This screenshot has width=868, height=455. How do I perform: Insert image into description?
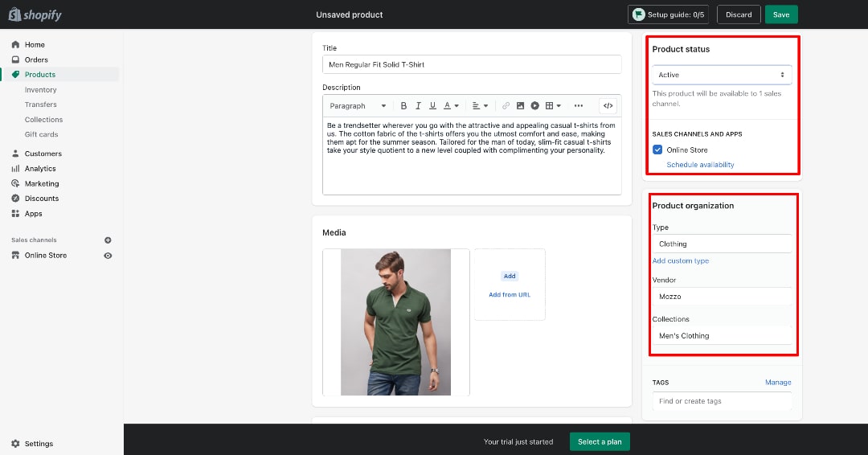[x=520, y=106]
